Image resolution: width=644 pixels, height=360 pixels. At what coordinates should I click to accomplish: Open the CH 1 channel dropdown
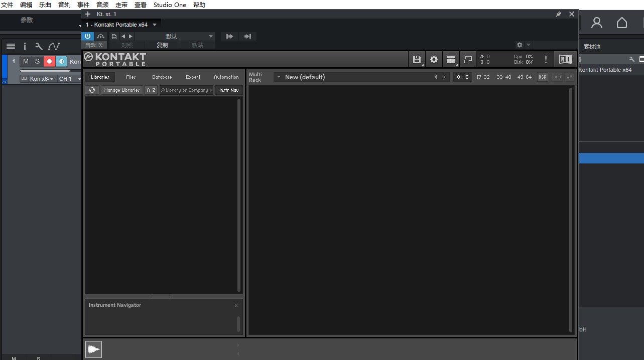point(69,79)
